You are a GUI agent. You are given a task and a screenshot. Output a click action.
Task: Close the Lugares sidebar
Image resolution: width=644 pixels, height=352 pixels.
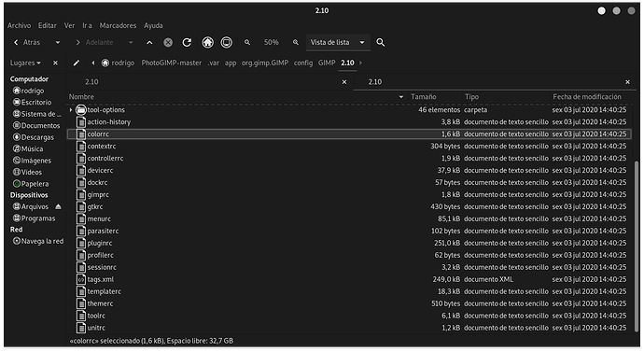[x=55, y=63]
